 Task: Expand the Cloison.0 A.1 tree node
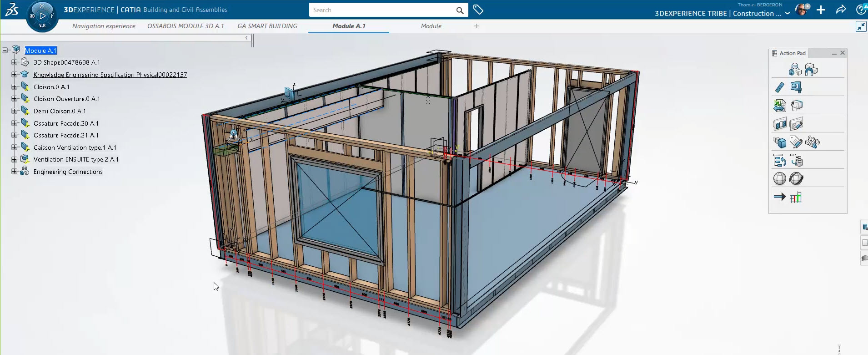click(14, 86)
